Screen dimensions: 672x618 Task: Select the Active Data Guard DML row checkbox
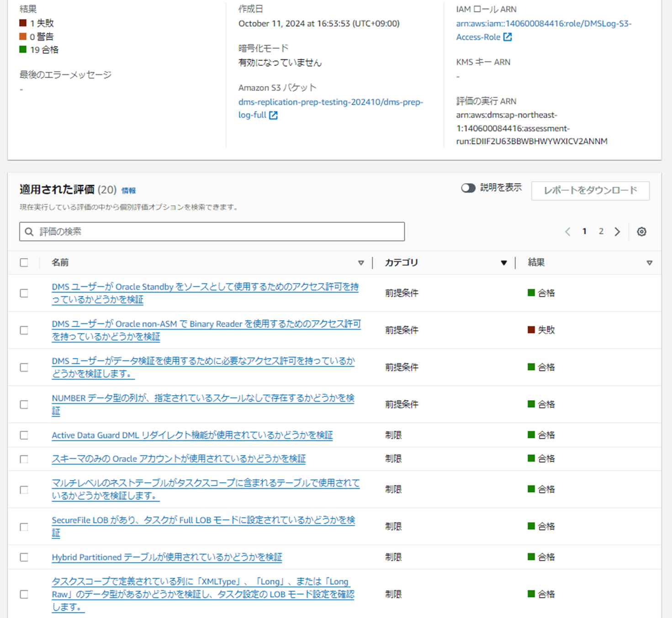[24, 435]
